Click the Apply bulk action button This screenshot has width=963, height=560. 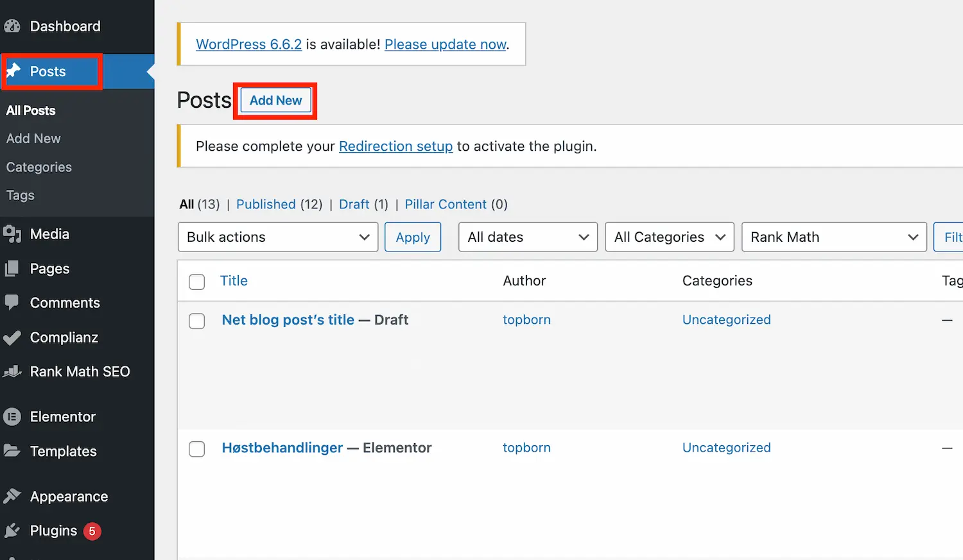click(413, 237)
